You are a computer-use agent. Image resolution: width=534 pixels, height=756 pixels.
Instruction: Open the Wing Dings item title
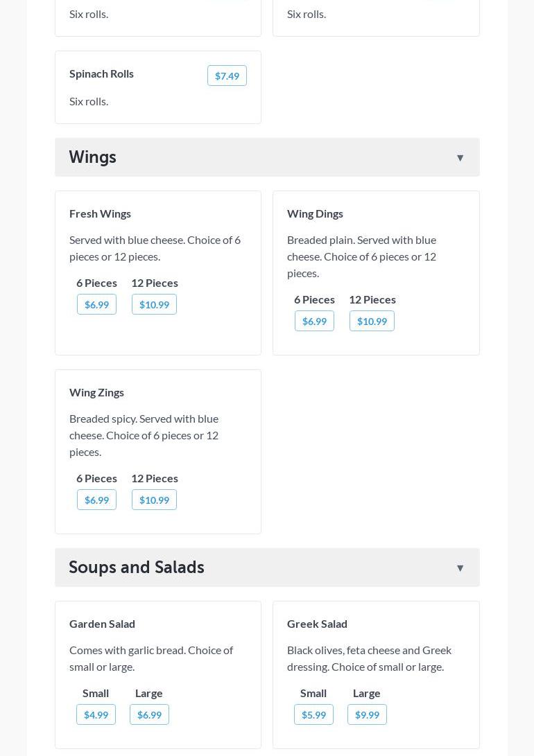click(315, 213)
